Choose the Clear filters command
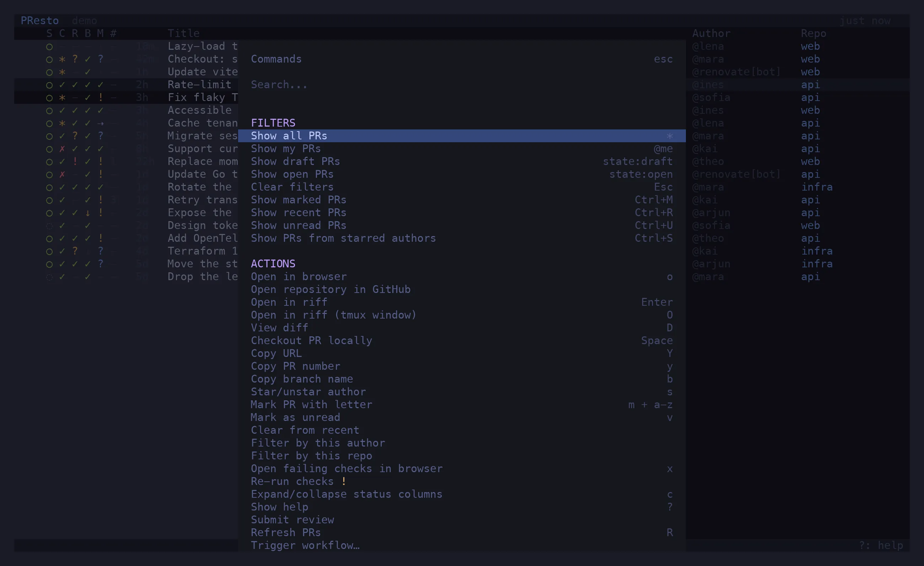This screenshot has width=924, height=566. coord(462,187)
